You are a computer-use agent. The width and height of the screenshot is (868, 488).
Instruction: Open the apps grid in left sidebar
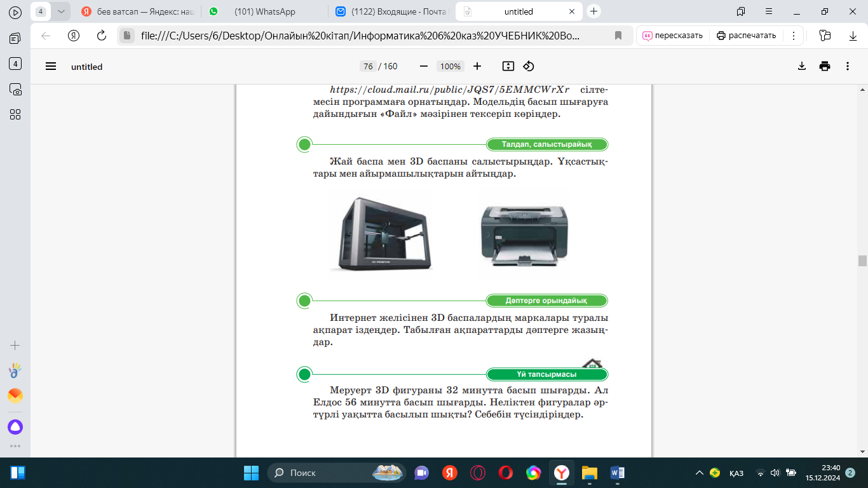click(x=15, y=114)
